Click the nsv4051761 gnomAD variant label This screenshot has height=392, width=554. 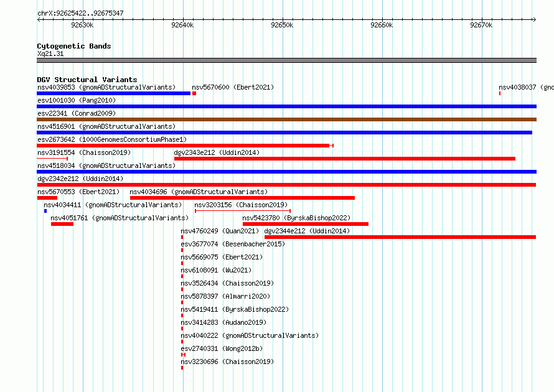pyautogui.click(x=120, y=218)
